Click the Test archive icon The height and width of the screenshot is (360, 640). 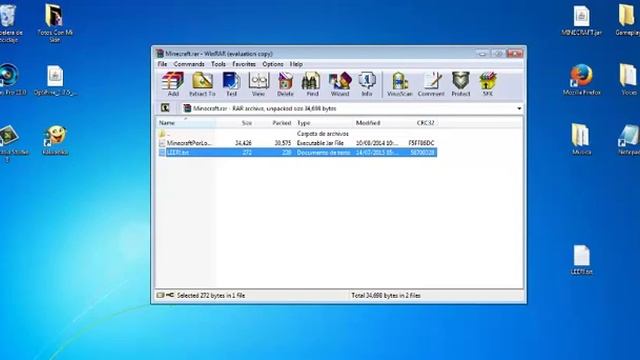click(231, 84)
